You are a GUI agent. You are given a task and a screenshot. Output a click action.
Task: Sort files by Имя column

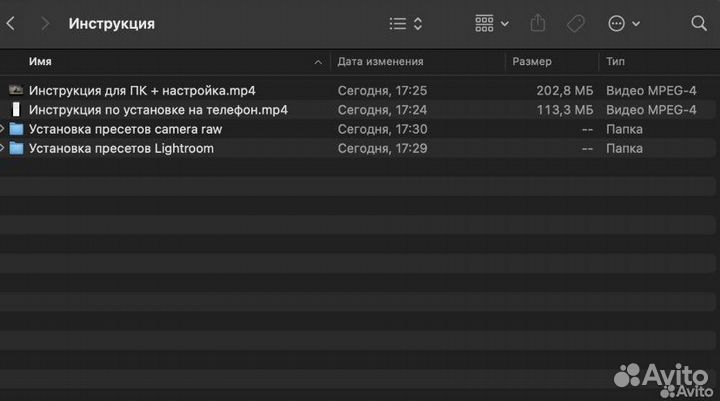41,62
